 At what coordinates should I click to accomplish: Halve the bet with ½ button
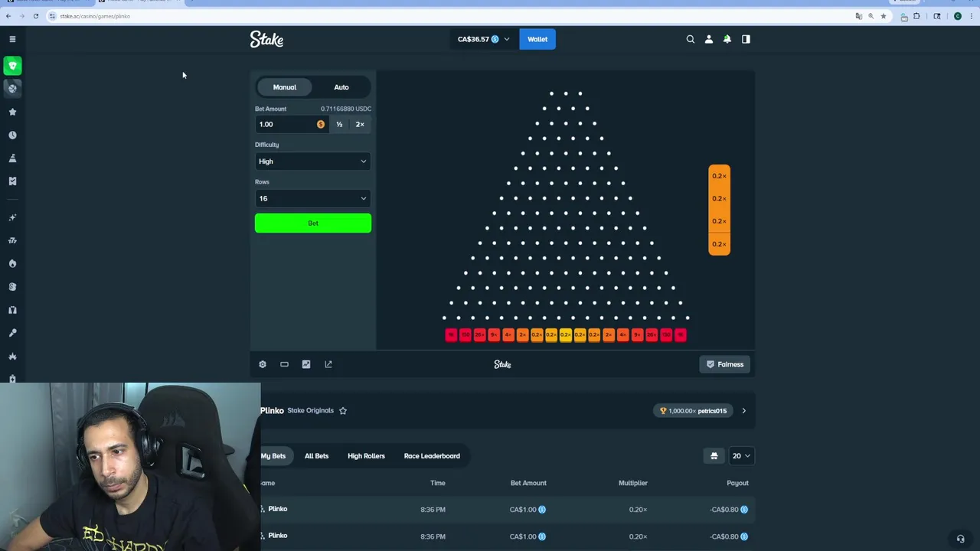339,124
